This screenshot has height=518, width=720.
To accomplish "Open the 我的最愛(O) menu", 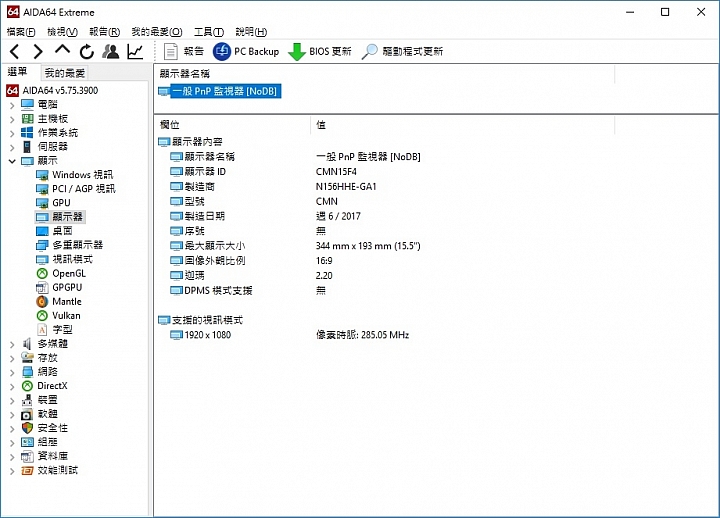I will (x=157, y=32).
